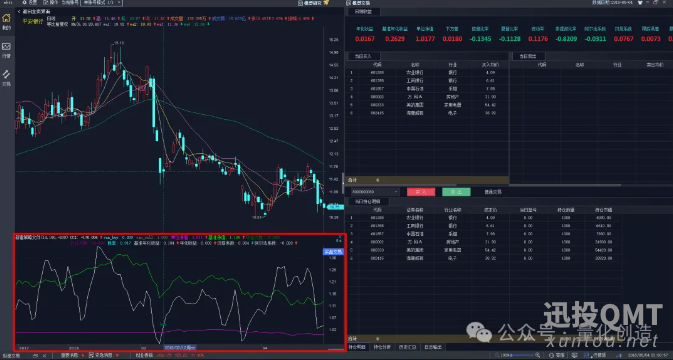Click the blue real-trading label in the indicator chart
The image size is (673, 360).
pos(333,251)
